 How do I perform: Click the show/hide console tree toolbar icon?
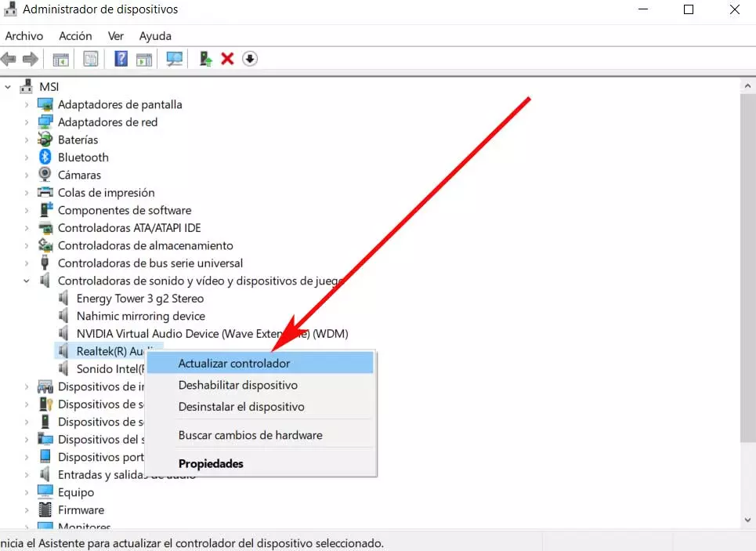60,59
